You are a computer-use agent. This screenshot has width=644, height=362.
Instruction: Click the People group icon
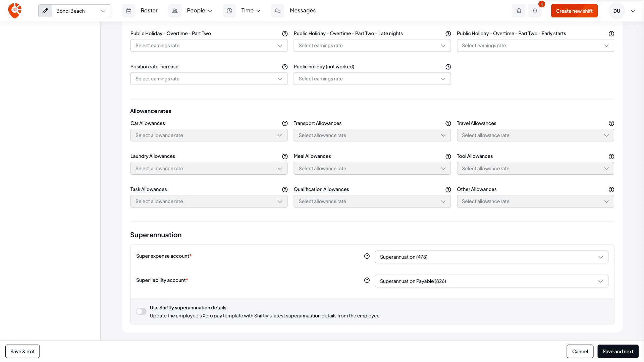click(175, 11)
